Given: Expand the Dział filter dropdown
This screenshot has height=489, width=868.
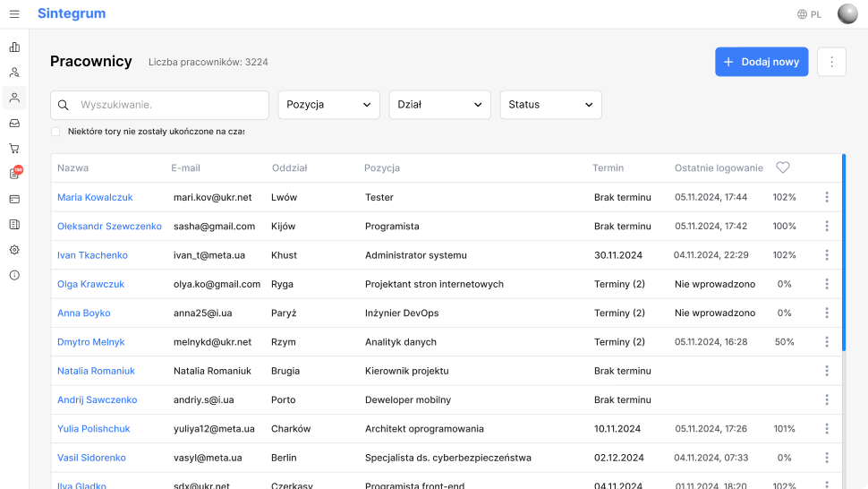Looking at the screenshot, I should [x=439, y=105].
